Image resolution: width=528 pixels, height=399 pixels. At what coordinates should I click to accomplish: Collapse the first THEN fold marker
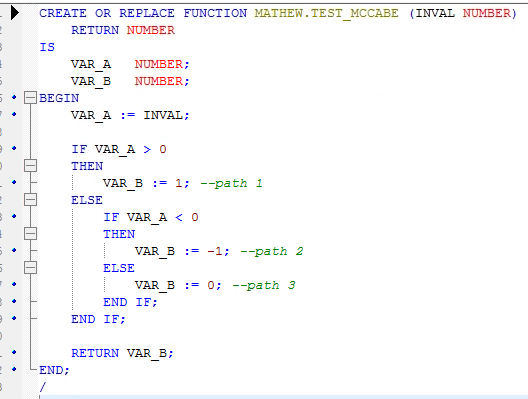(30, 166)
